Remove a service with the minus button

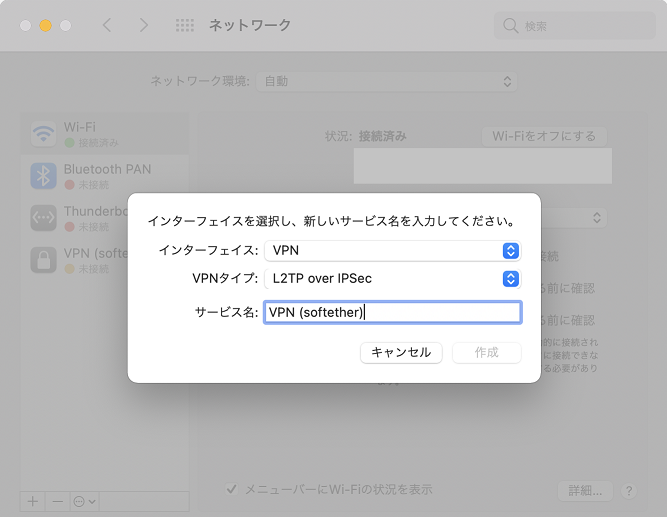tap(57, 501)
